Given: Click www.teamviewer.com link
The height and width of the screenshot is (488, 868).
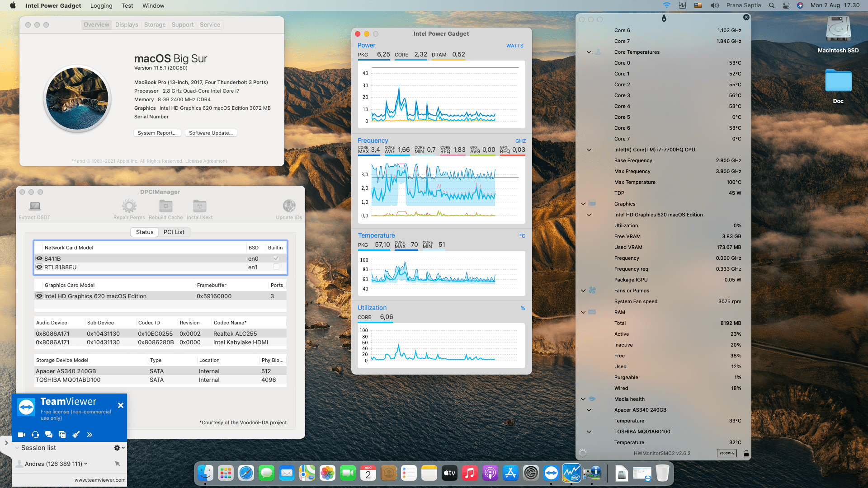Looking at the screenshot, I should tap(100, 480).
